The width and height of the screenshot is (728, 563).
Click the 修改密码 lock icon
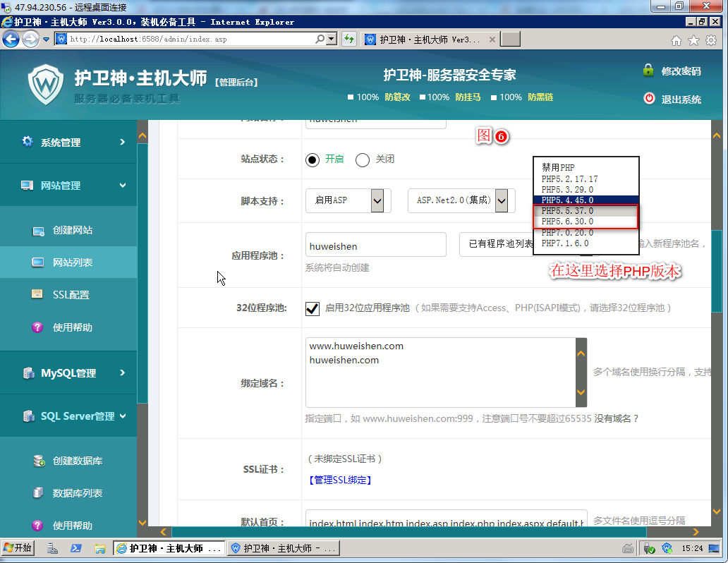click(x=648, y=71)
